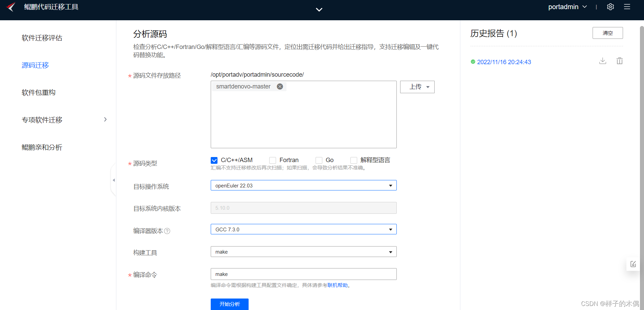Image resolution: width=644 pixels, height=310 pixels.
Task: Open the GCC 7.3.0 compiler dropdown
Action: click(304, 229)
